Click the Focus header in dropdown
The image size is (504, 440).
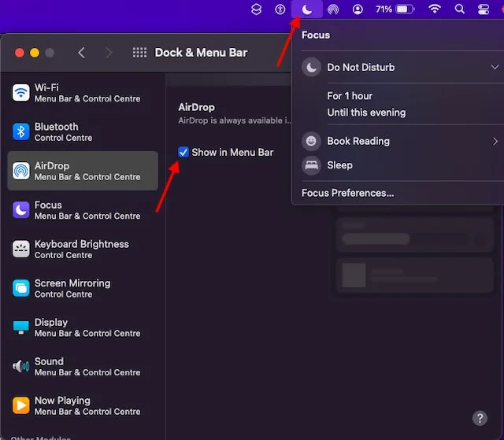[x=316, y=35]
